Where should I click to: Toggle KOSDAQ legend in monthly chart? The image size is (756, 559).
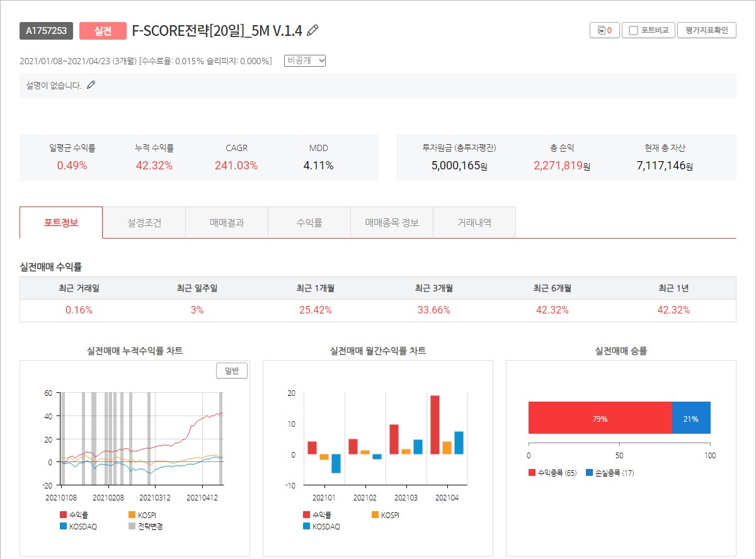(x=321, y=526)
